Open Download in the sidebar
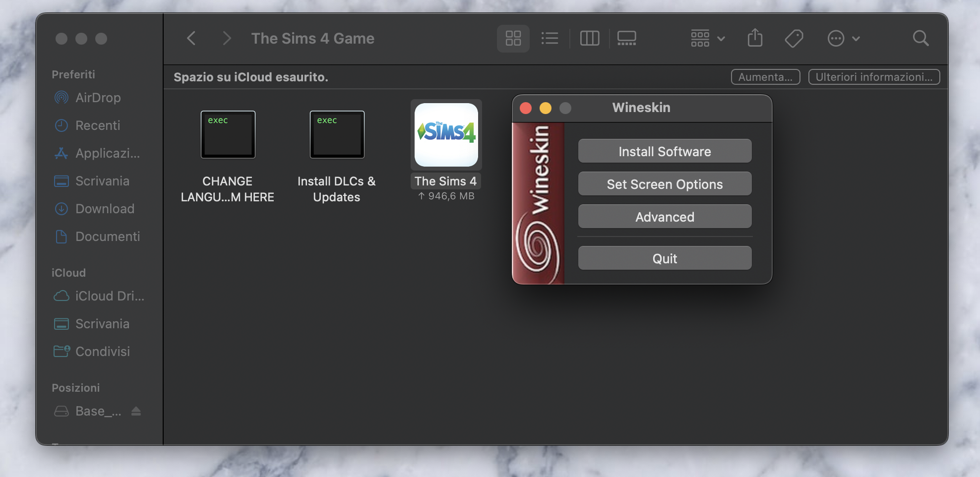This screenshot has height=477, width=980. 105,209
